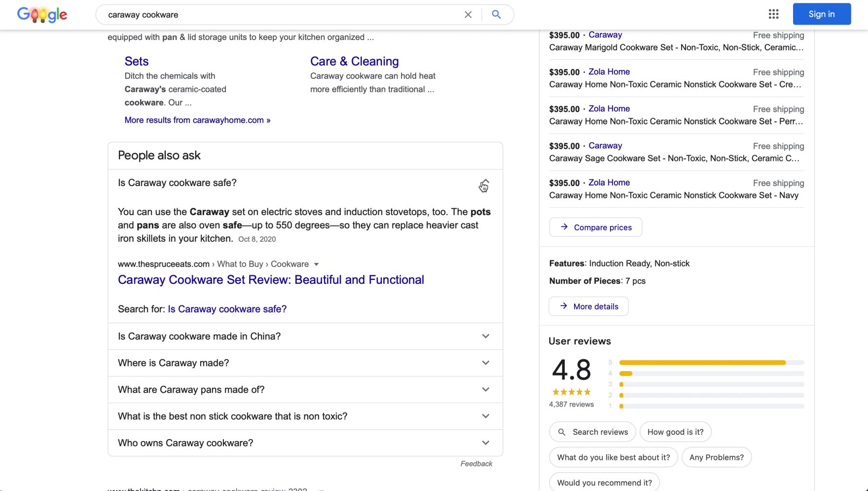Collapse "Is Caraway cookware safe?" question
This screenshot has height=491, width=868.
(485, 183)
